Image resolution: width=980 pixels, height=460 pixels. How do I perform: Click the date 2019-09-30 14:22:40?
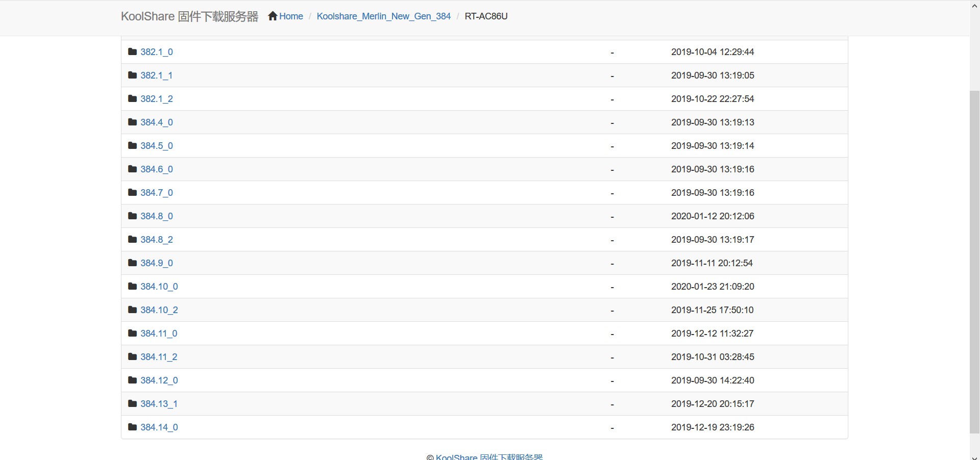713,380
